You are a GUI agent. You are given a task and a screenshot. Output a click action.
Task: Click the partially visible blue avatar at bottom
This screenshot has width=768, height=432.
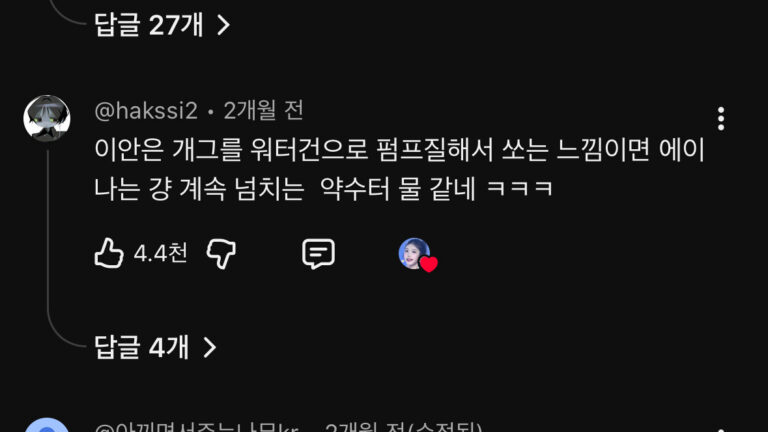click(x=47, y=425)
